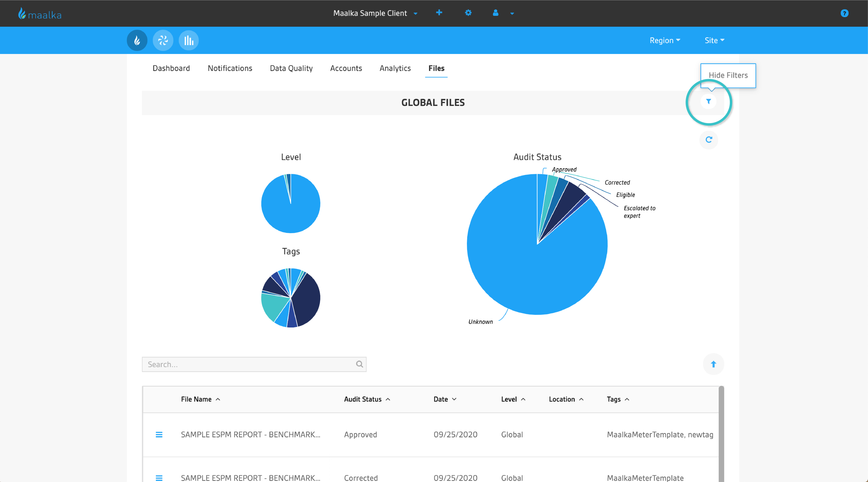Click the Escalated to expert chart label
The width and height of the screenshot is (868, 482).
pos(639,212)
